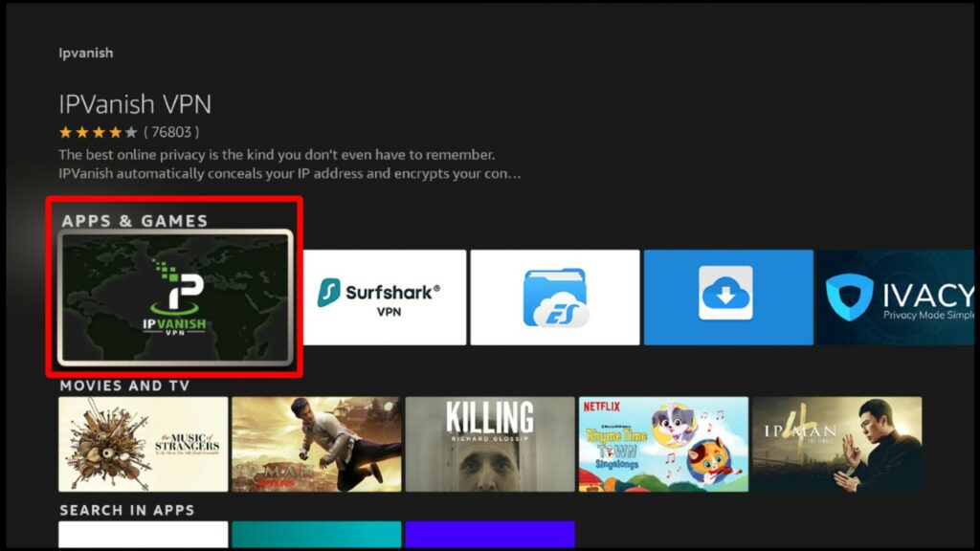Click the Movies and TV section heading

(x=124, y=386)
